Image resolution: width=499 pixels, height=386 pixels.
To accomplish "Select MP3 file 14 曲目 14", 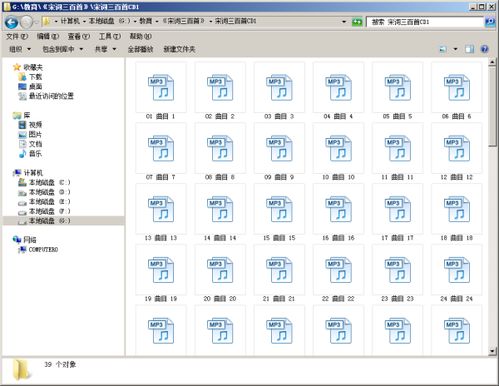I will pos(220,212).
